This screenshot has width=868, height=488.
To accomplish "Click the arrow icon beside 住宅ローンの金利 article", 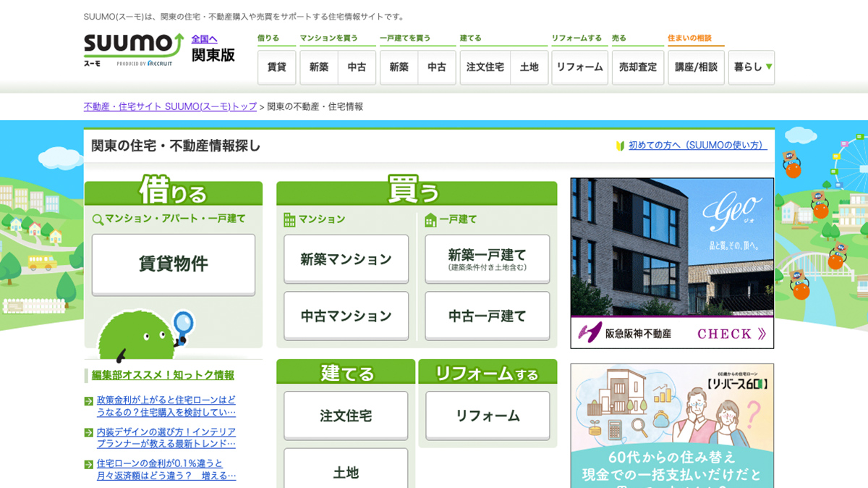I will (x=89, y=463).
